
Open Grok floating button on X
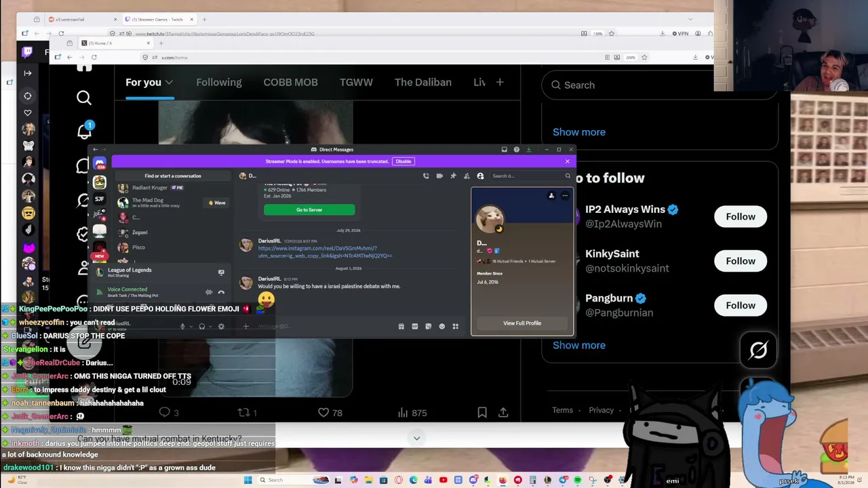tap(758, 350)
